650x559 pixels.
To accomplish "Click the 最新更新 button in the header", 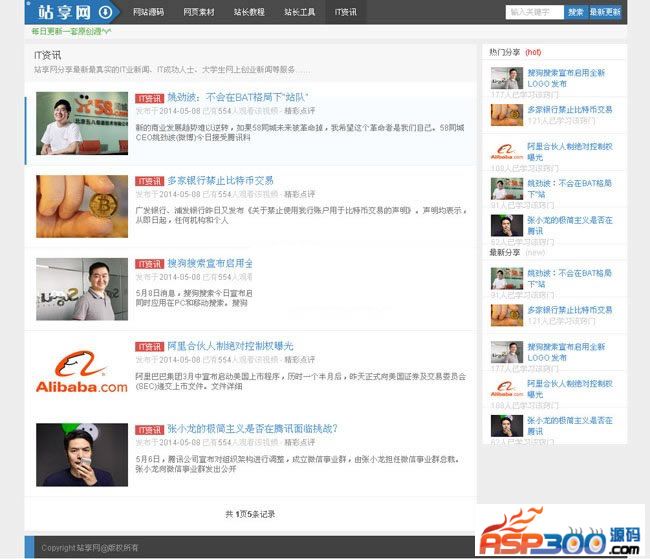I will click(605, 12).
